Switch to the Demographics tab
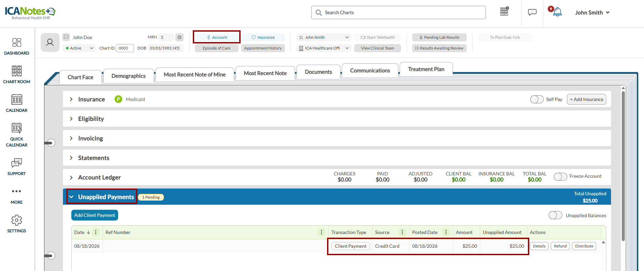This screenshot has width=644, height=271. coord(129,76)
